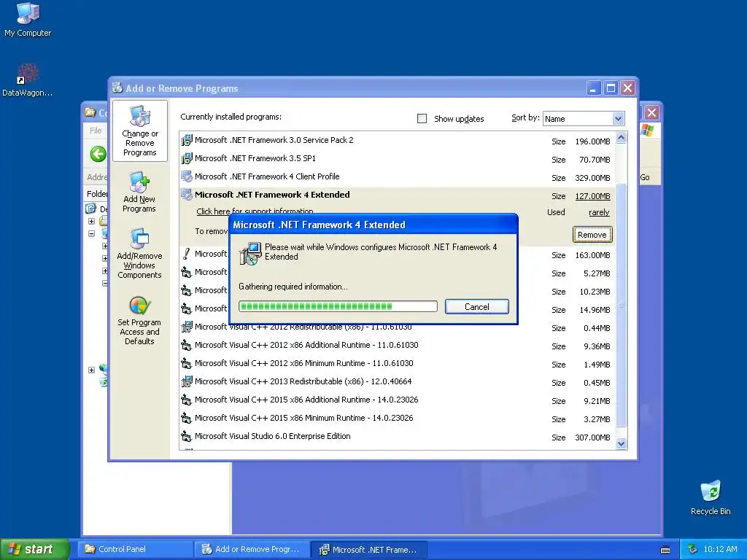Image resolution: width=747 pixels, height=560 pixels.
Task: Click the Go button in Control Panel window
Action: tap(645, 177)
